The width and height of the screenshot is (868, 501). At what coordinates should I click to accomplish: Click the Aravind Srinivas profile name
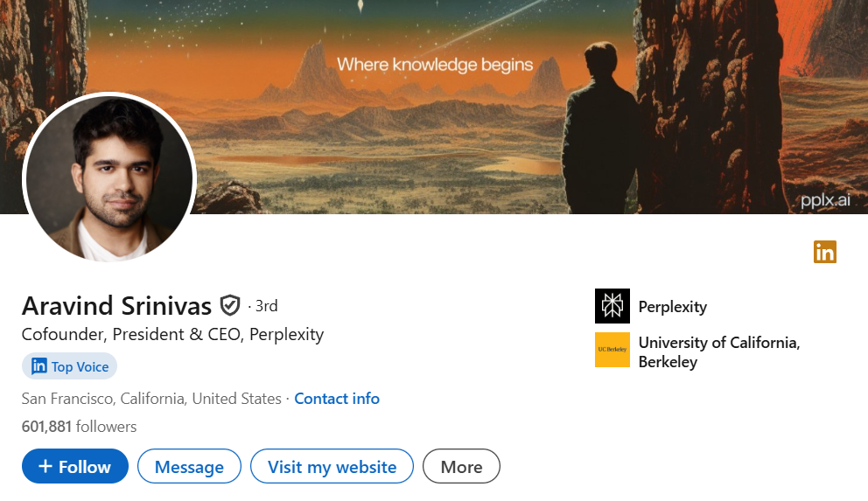[116, 306]
